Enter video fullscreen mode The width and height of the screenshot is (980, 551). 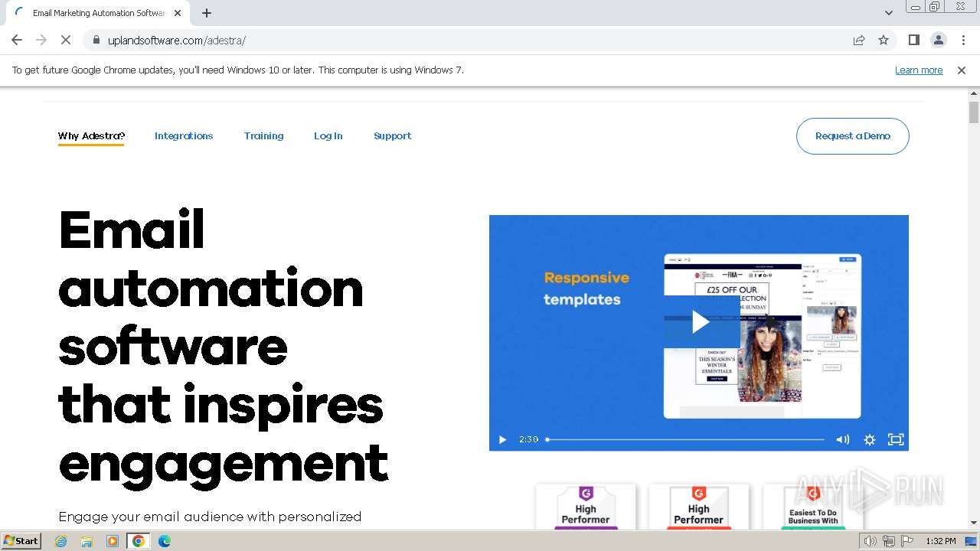click(x=896, y=439)
